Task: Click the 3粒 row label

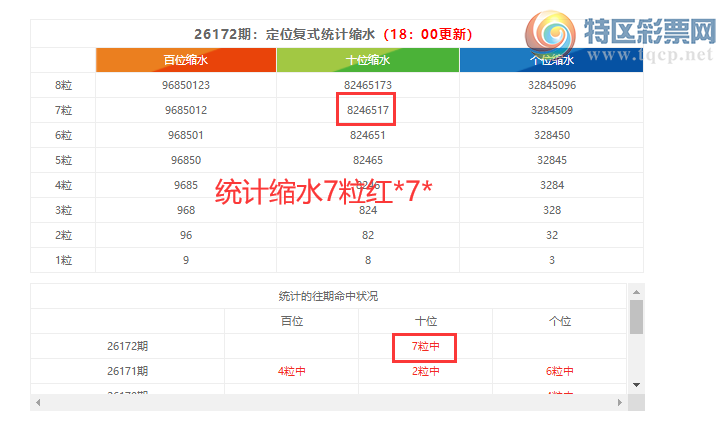Action: 63,210
